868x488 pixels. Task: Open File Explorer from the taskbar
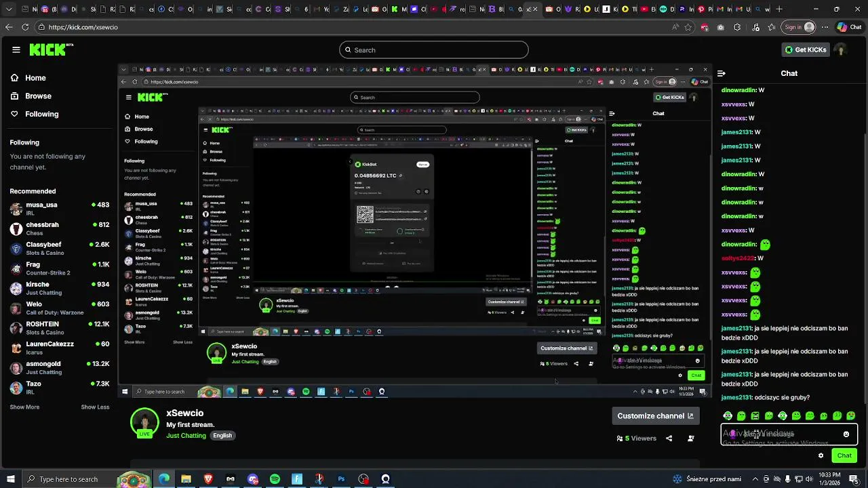click(x=186, y=479)
